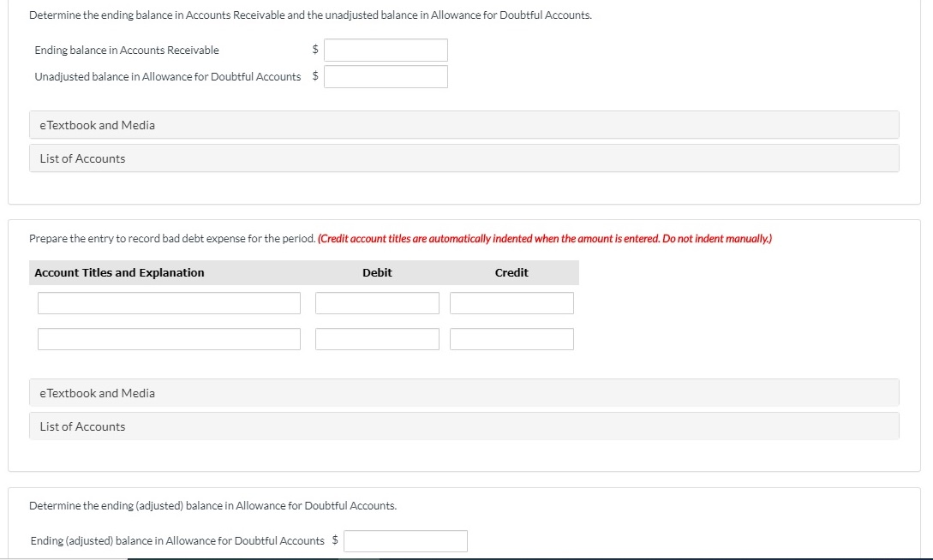Click the first Debit amount field
The width and height of the screenshot is (933, 560).
click(x=377, y=302)
